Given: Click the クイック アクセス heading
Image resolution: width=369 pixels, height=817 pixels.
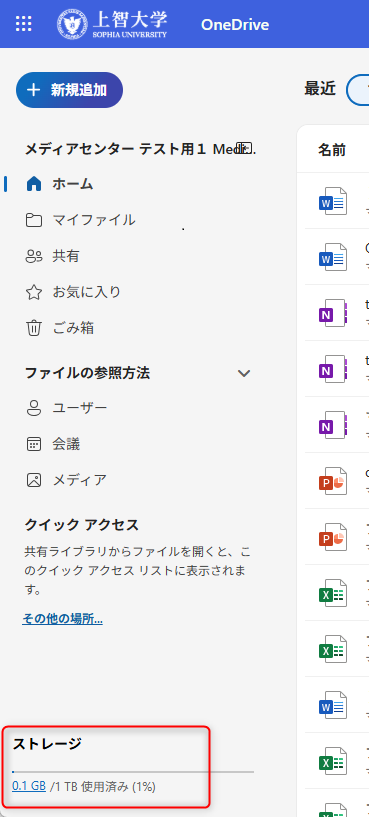Looking at the screenshot, I should (82, 525).
